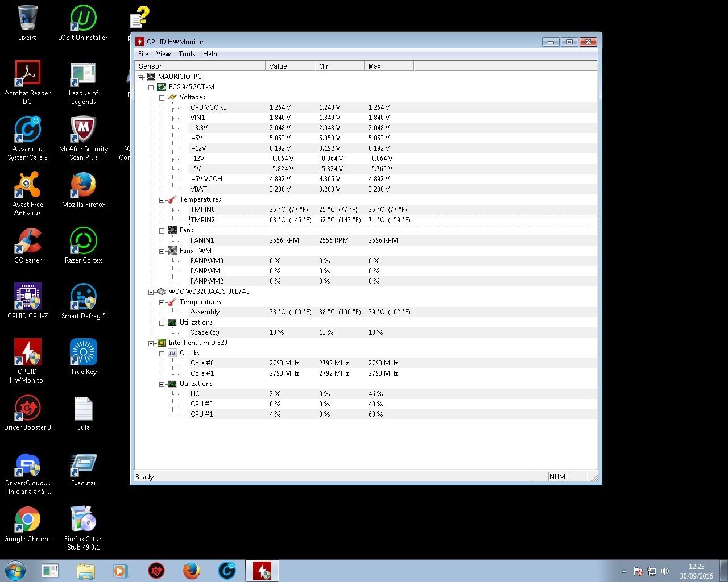728x582 pixels.
Task: Open the Lixeira recycle bin icon
Action: click(x=27, y=23)
